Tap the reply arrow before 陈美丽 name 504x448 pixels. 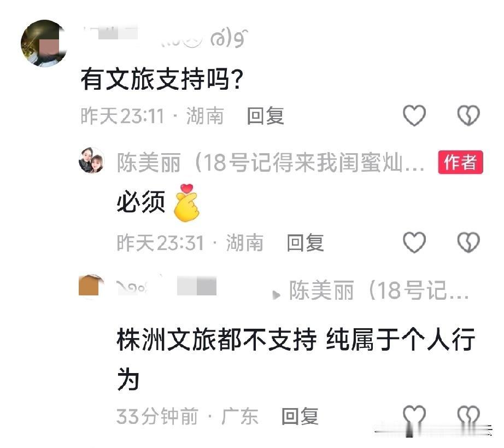(276, 295)
